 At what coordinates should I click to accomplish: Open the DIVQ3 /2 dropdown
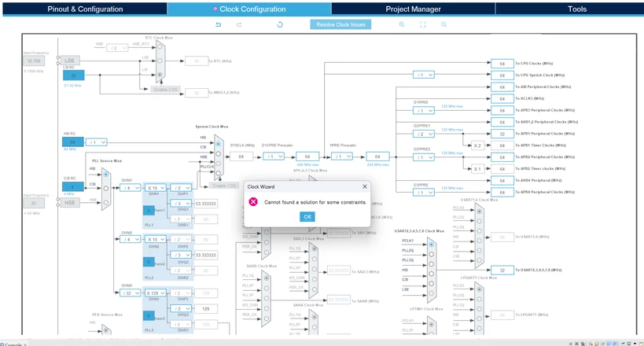[x=181, y=308]
